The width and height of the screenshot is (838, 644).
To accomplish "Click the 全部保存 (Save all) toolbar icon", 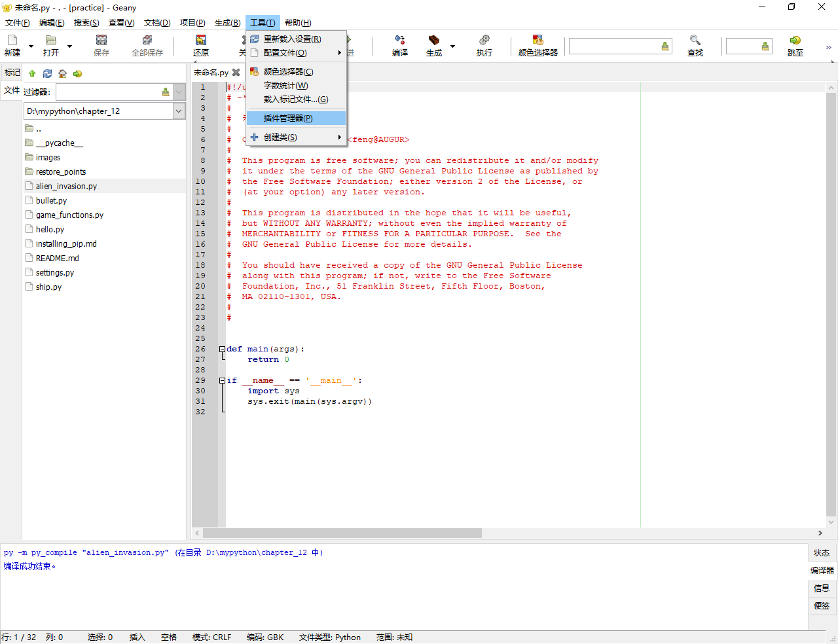I will 147,41.
